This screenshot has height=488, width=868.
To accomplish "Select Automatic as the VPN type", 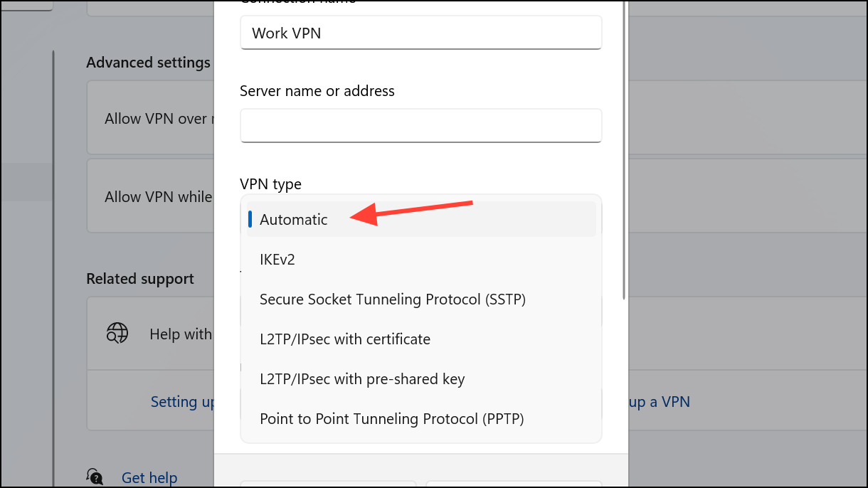I will click(x=294, y=219).
